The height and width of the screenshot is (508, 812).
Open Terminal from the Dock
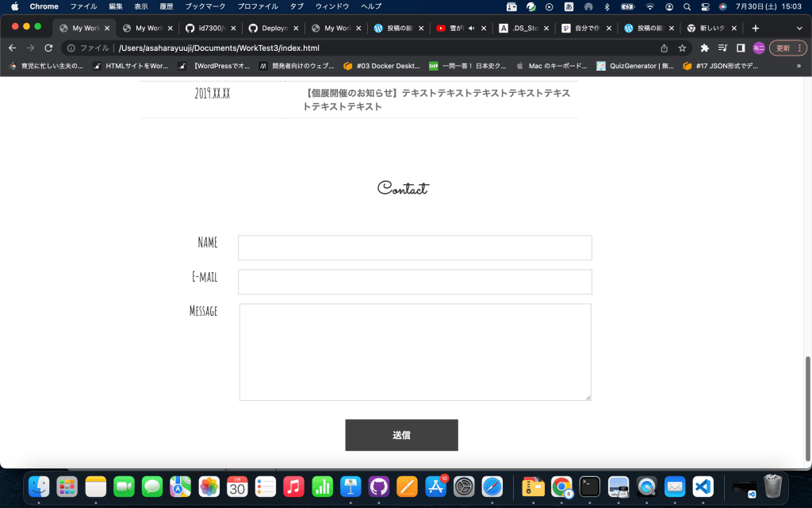point(590,486)
